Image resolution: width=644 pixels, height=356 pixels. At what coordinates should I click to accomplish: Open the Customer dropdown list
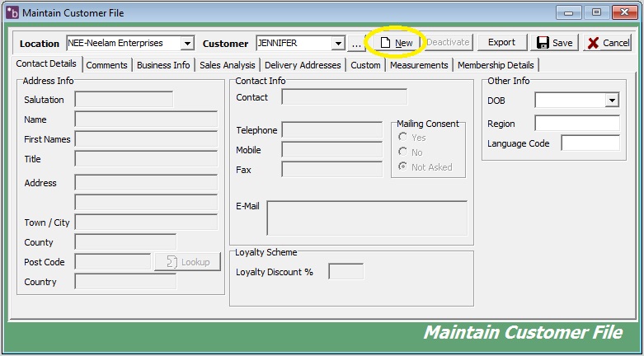pyautogui.click(x=337, y=43)
